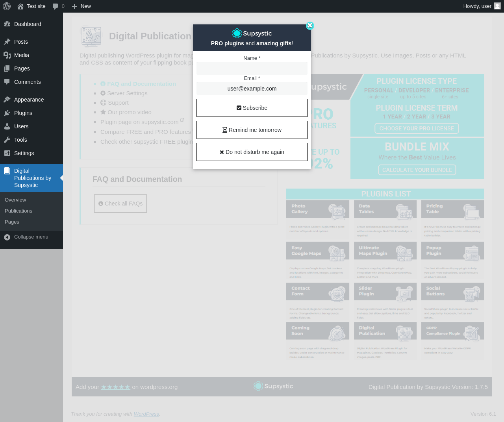Click the five-star rating link in footer
Image resolution: width=504 pixels, height=422 pixels.
[x=115, y=387]
